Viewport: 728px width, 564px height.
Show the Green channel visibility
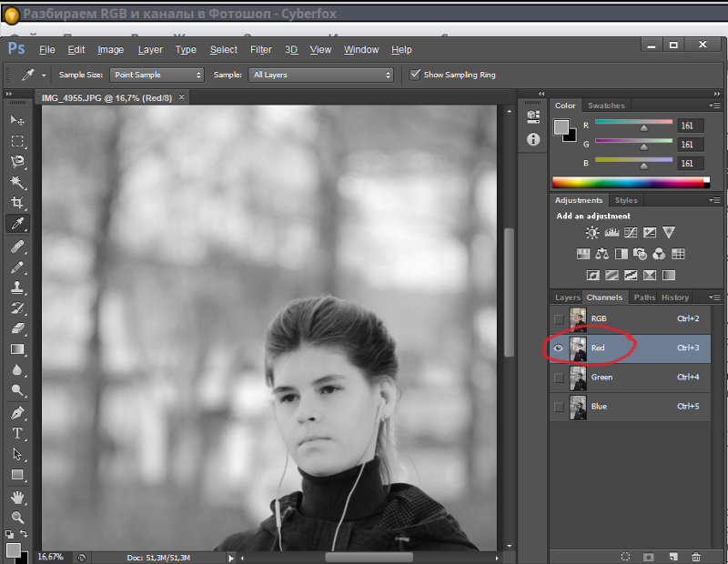pyautogui.click(x=559, y=378)
